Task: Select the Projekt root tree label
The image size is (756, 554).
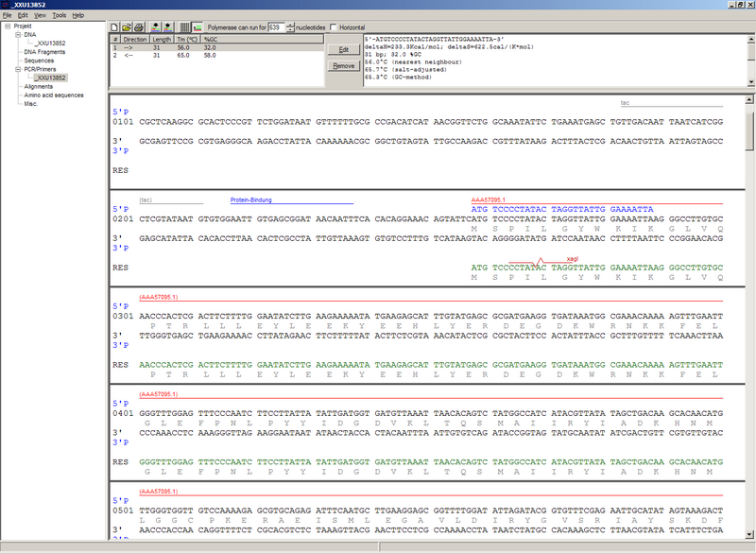Action: click(x=23, y=26)
